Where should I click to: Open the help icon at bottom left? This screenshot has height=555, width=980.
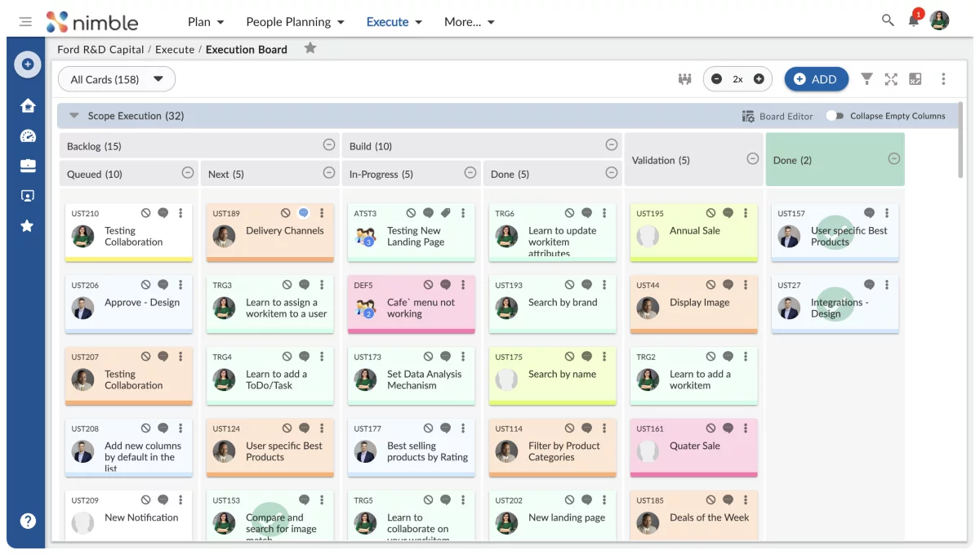[x=28, y=520]
